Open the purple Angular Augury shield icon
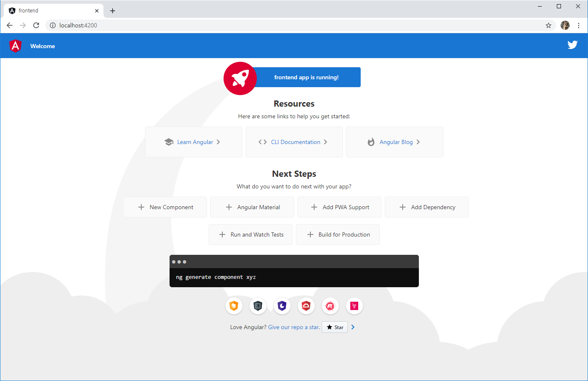This screenshot has width=588, height=381. pos(282,306)
